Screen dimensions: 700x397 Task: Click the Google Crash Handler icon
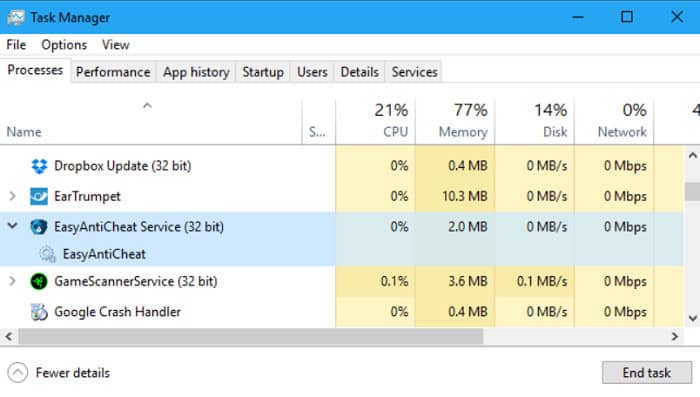(39, 312)
